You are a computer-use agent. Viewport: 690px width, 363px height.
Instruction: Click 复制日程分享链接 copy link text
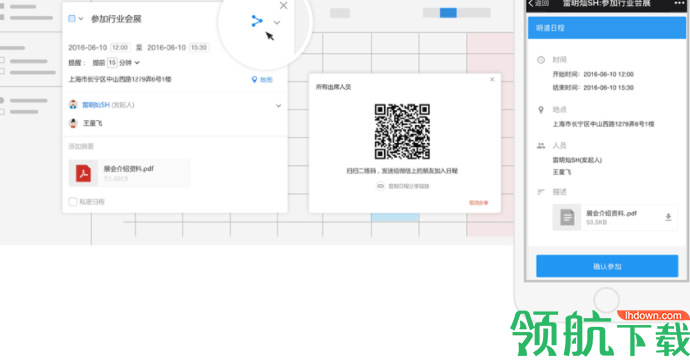pyautogui.click(x=409, y=186)
